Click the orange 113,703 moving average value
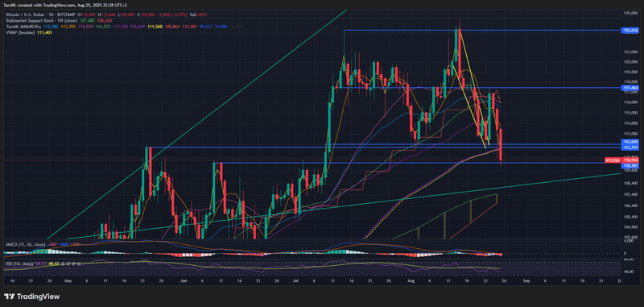The height and width of the screenshot is (307, 644). 68,27
